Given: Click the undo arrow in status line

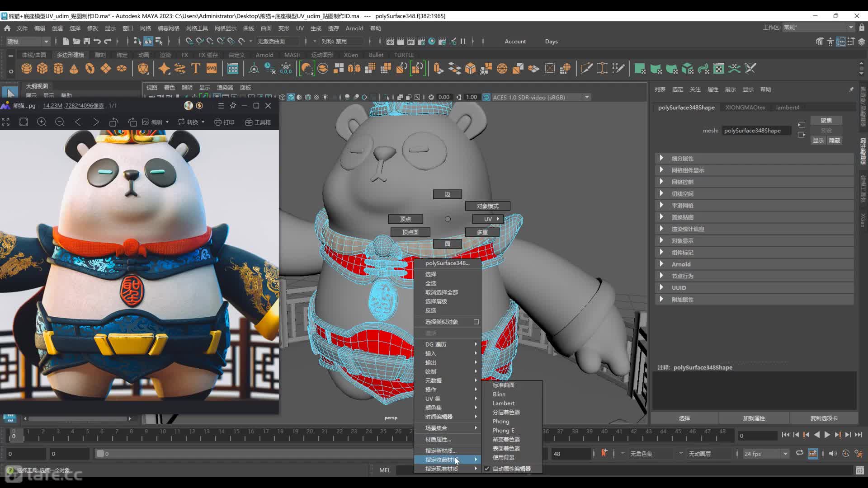Looking at the screenshot, I should (97, 41).
